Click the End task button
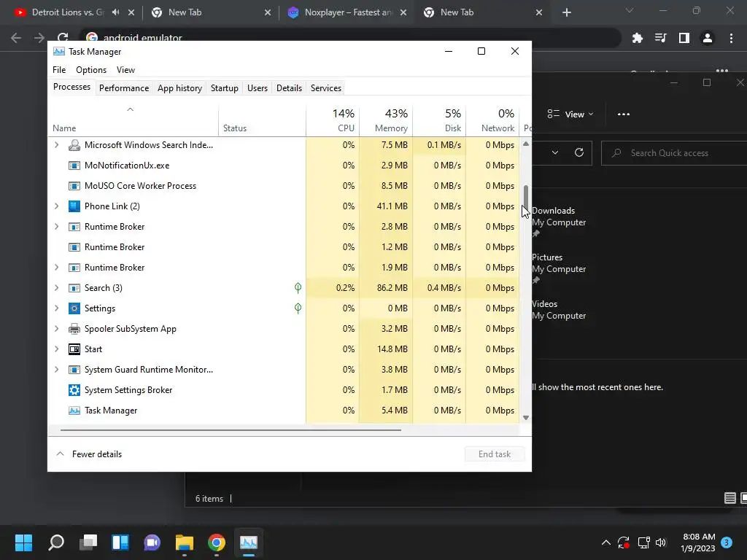The height and width of the screenshot is (560, 747). (x=495, y=454)
